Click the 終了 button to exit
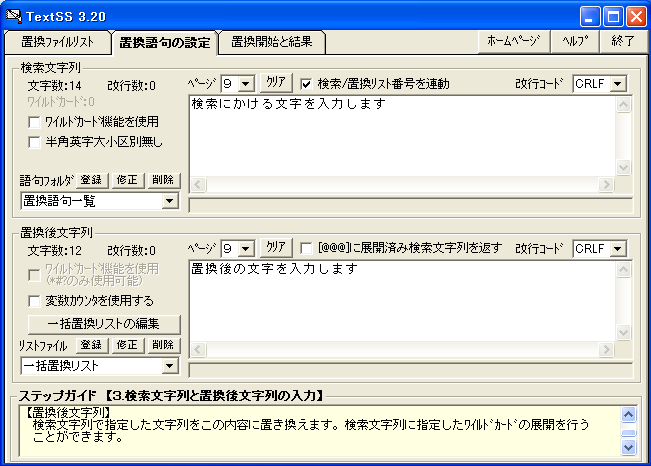 click(x=623, y=41)
